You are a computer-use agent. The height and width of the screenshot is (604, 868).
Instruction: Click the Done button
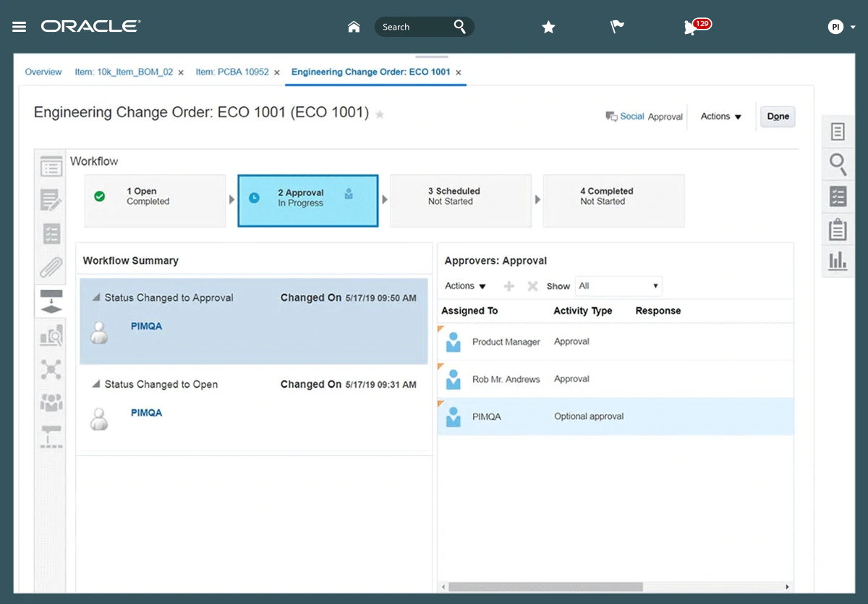coord(778,116)
